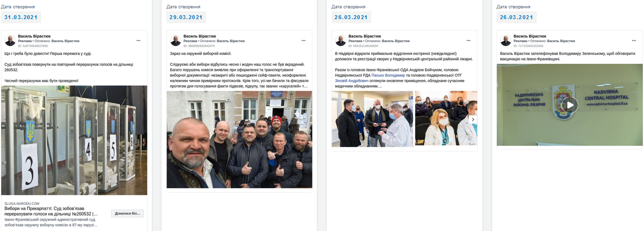Screen dimensions: 644x231
Task: Click the profile avatar in the vaccination video ad
Action: click(x=506, y=41)
